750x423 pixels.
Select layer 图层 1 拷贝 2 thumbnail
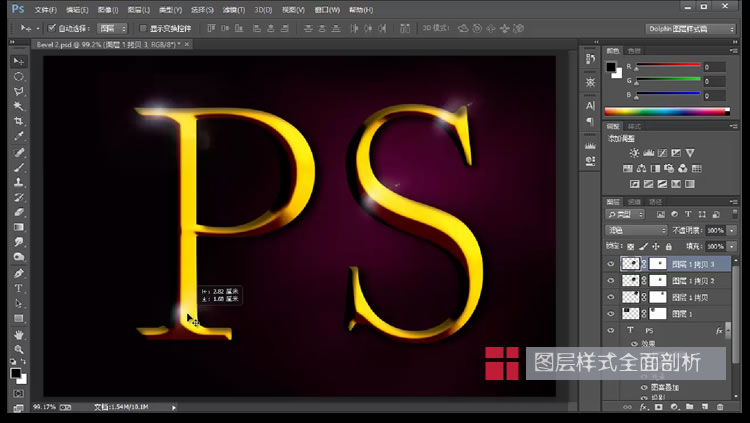pyautogui.click(x=630, y=280)
